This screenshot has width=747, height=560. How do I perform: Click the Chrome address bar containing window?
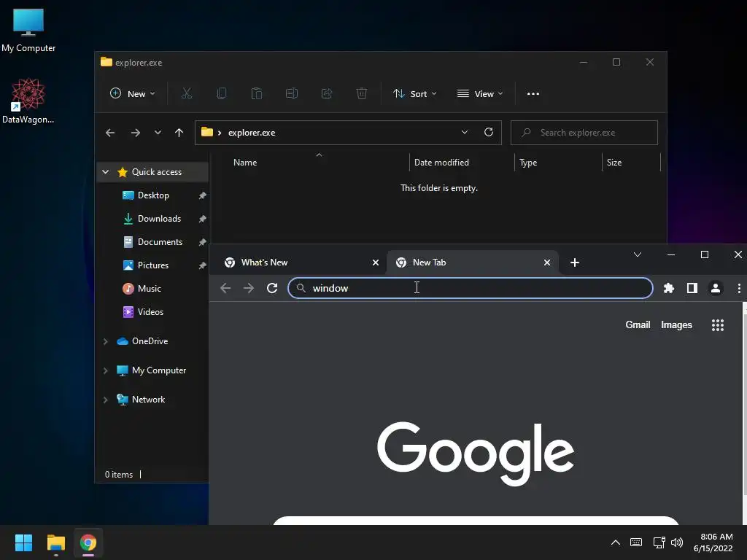tap(471, 288)
